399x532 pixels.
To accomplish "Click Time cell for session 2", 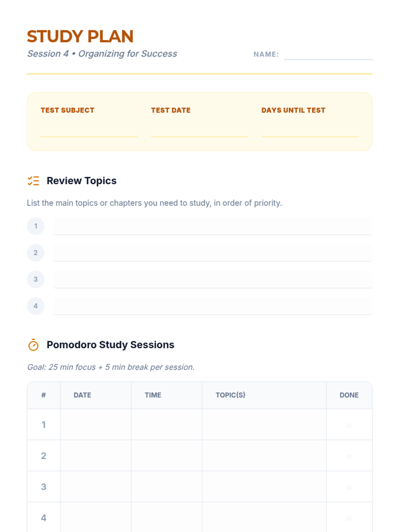I will coord(167,456).
